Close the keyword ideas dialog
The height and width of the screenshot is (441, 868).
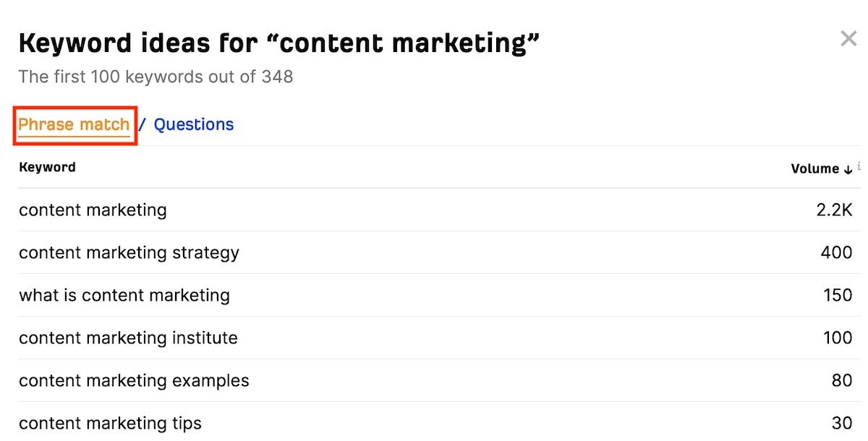(x=848, y=39)
